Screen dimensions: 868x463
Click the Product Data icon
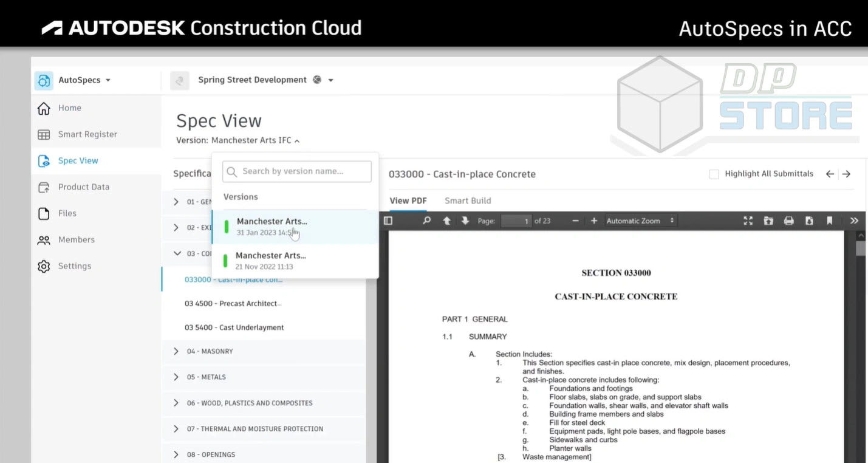coord(44,187)
